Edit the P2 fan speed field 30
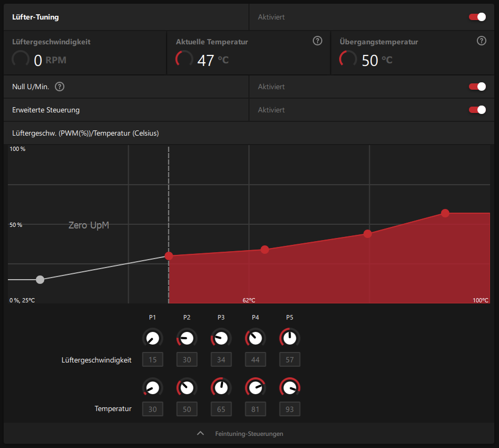This screenshot has height=448, width=499. 187,359
